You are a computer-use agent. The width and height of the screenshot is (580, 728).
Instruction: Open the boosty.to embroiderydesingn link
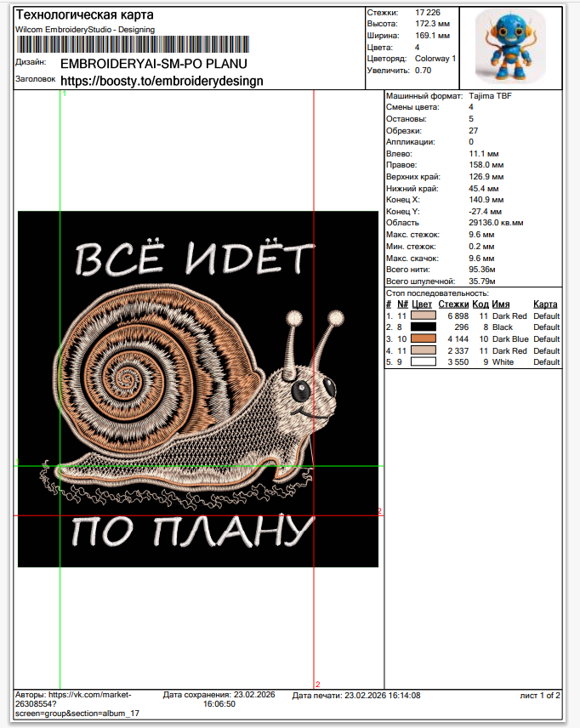162,80
